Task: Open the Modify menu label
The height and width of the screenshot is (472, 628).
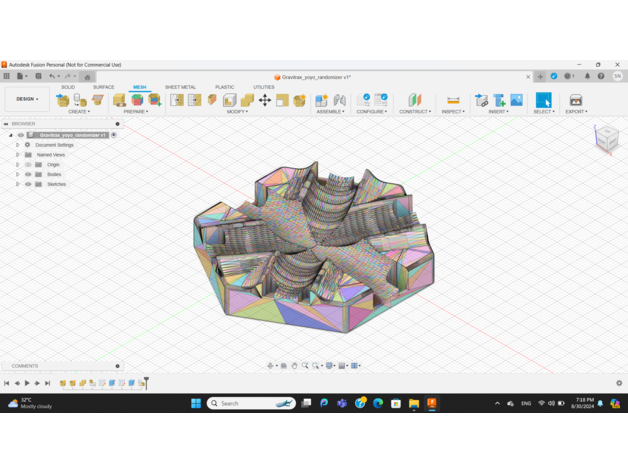Action: (x=237, y=112)
